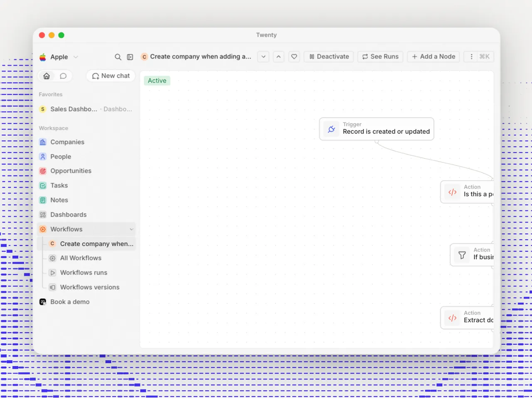Click the People person icon
The height and width of the screenshot is (399, 532).
pos(43,157)
